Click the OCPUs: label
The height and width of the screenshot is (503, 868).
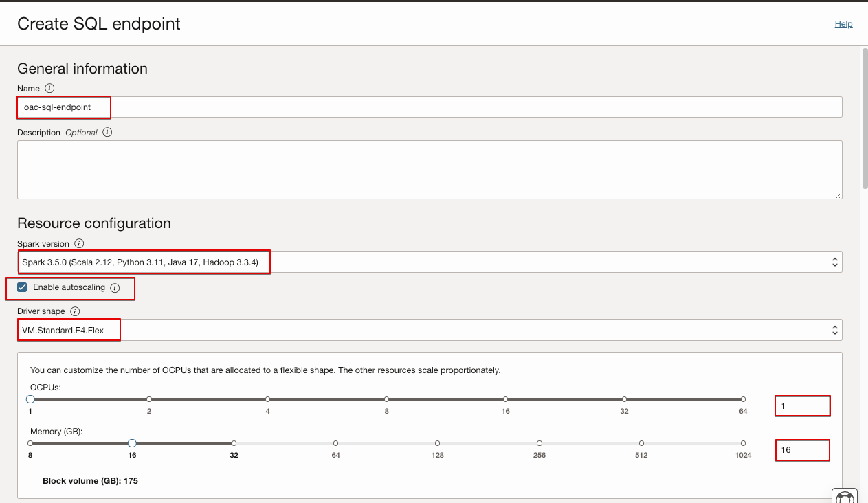pos(46,388)
